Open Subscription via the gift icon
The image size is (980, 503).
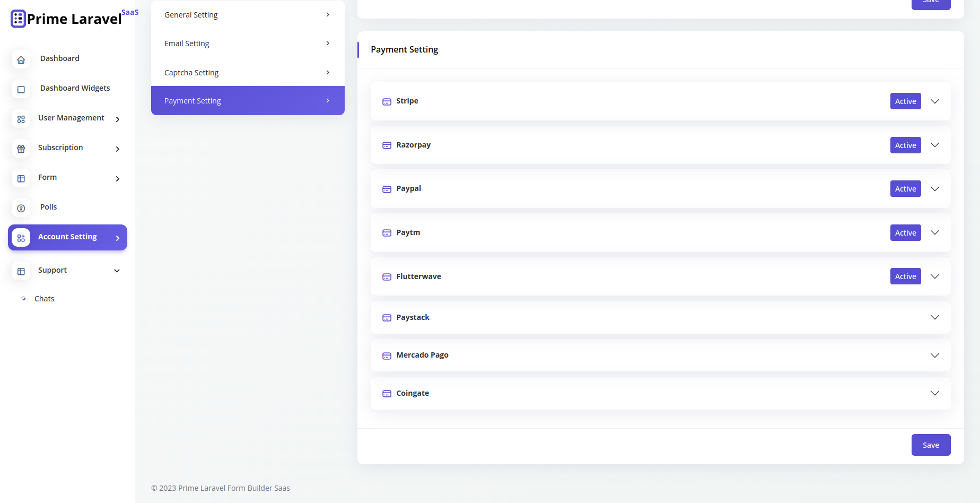tap(21, 149)
